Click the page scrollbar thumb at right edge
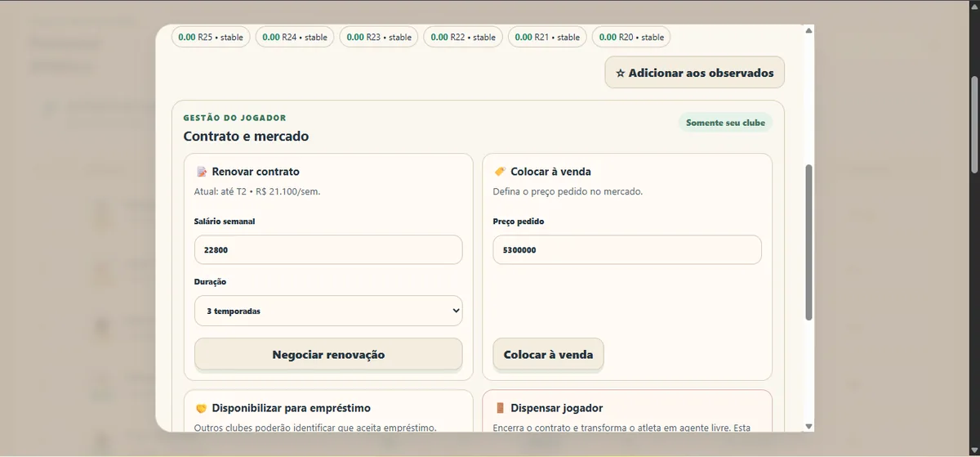This screenshot has height=457, width=980. (974, 125)
